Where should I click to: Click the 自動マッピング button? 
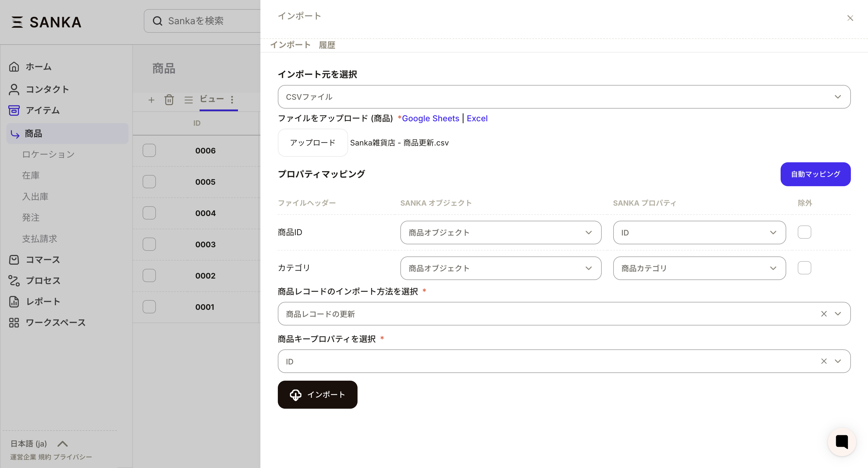[x=815, y=174]
